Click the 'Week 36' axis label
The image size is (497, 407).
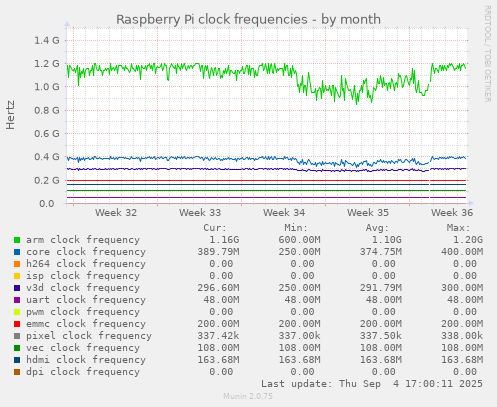pyautogui.click(x=452, y=213)
